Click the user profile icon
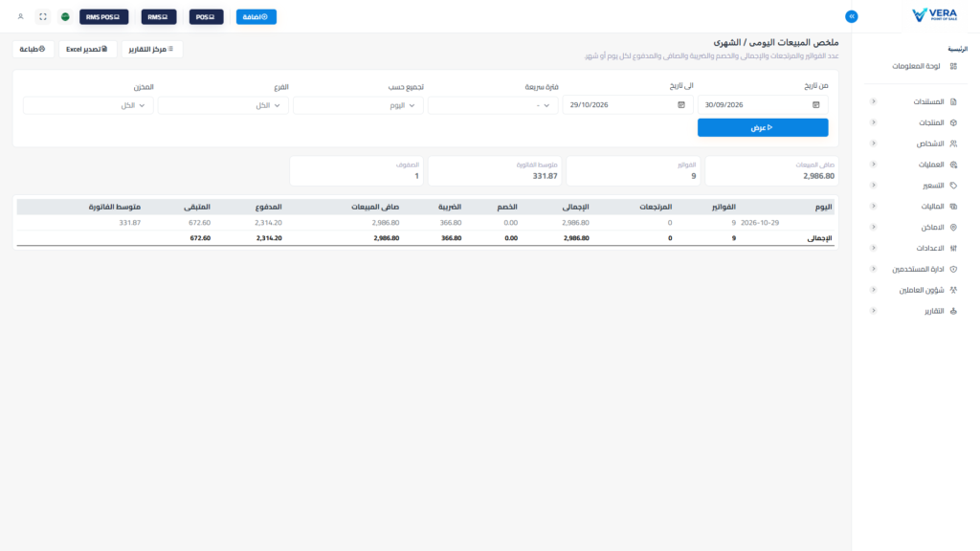The height and width of the screenshot is (551, 980). 21,17
